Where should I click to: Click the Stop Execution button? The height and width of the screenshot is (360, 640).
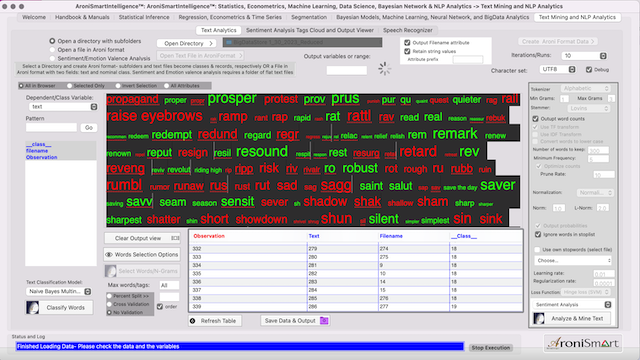(491, 348)
